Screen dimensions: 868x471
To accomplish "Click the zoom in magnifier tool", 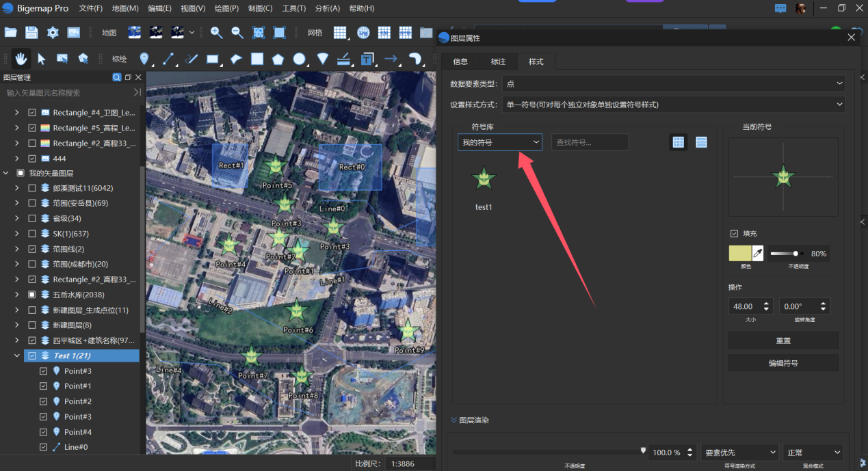I will click(x=216, y=32).
